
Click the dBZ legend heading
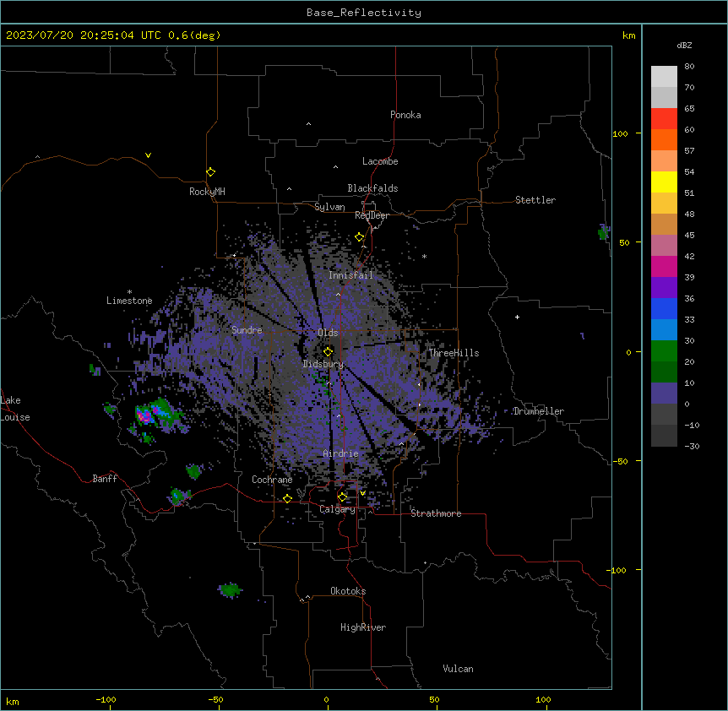point(684,45)
